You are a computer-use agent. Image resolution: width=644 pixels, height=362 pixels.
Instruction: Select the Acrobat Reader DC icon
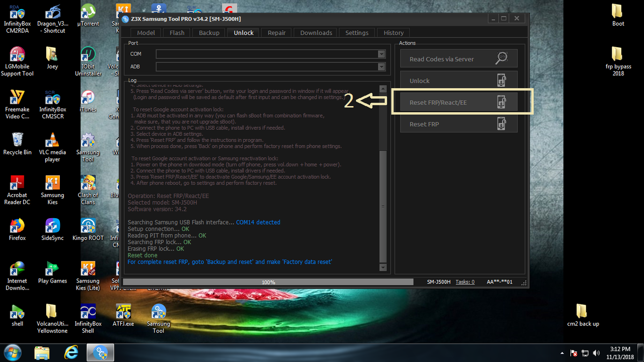point(17,190)
